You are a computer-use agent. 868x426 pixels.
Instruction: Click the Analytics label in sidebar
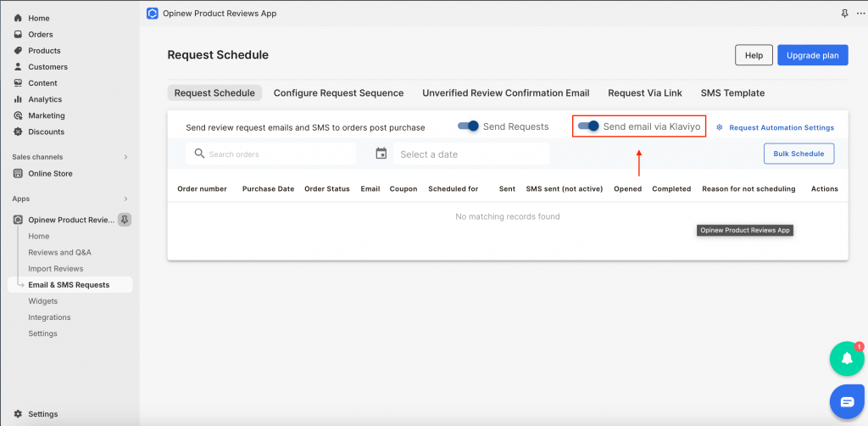(x=45, y=99)
